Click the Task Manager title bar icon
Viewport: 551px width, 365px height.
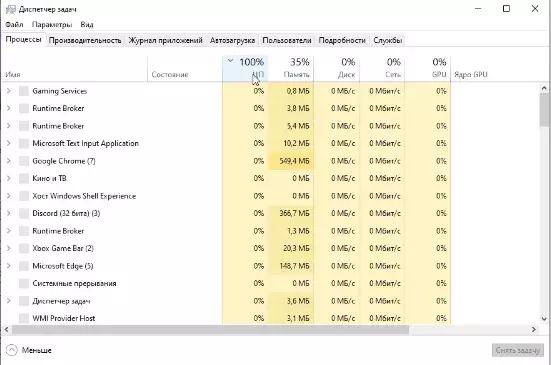point(11,9)
